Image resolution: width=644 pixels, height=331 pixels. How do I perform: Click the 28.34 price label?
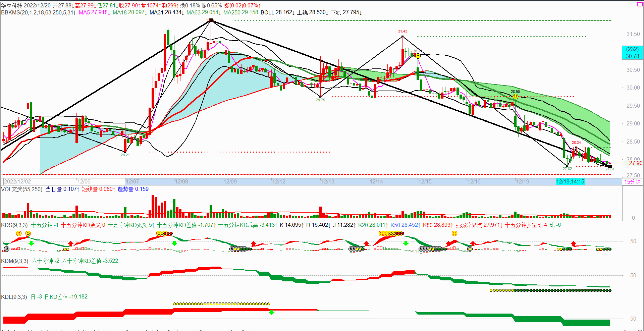[576, 143]
